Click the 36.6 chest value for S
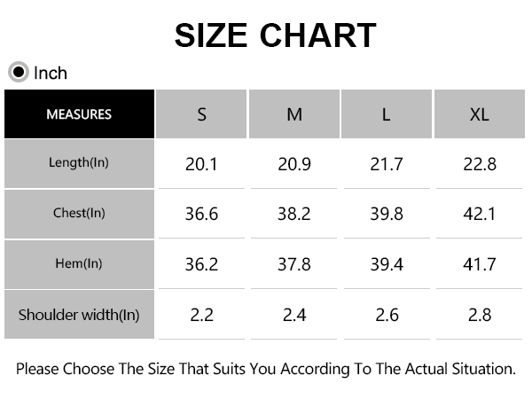The height and width of the screenshot is (399, 532). click(201, 214)
